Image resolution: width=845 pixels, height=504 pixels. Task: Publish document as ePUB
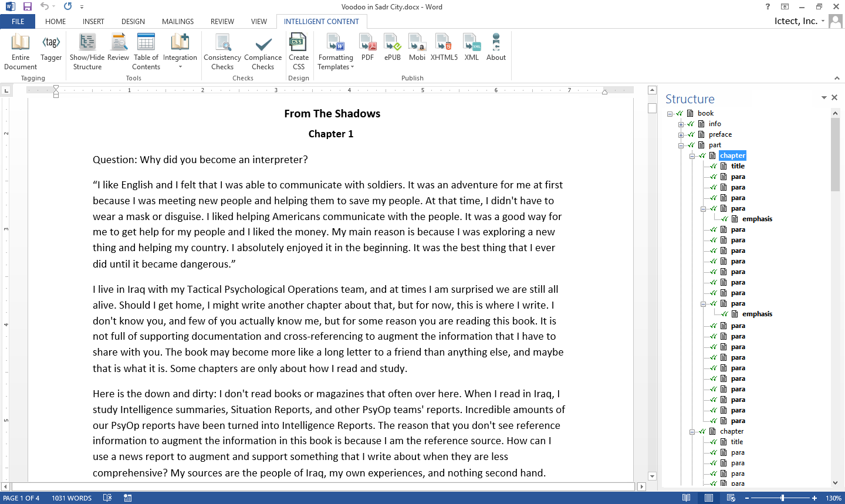[x=393, y=48]
